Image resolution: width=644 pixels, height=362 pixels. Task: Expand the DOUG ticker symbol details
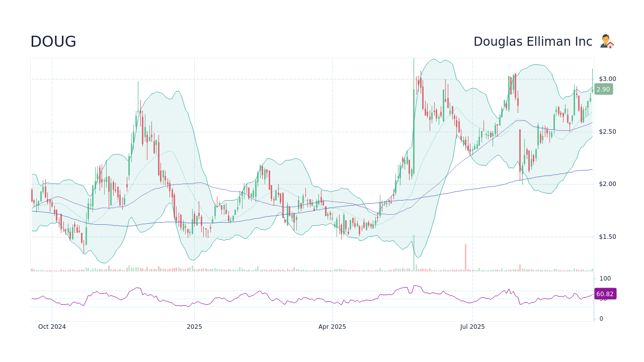53,41
